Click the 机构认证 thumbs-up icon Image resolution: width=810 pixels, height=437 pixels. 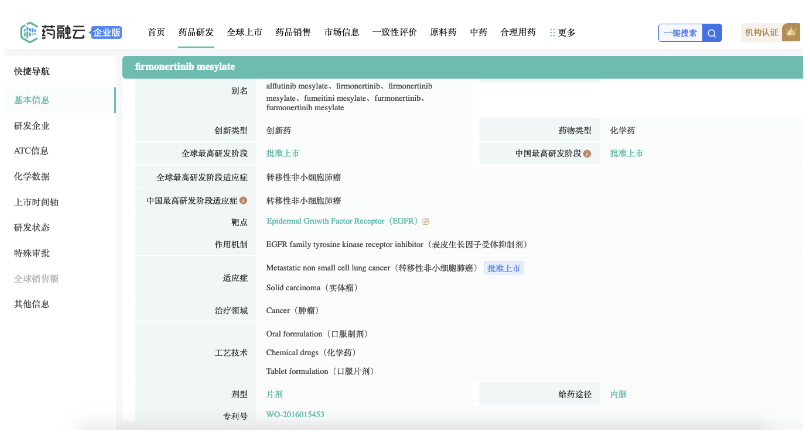point(793,33)
